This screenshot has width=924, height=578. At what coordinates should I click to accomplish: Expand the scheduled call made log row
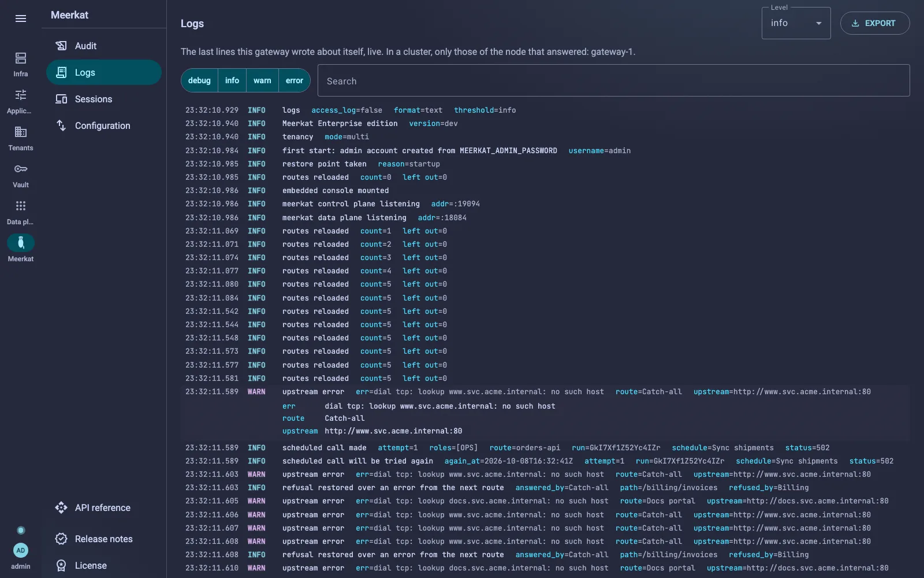pyautogui.click(x=545, y=448)
